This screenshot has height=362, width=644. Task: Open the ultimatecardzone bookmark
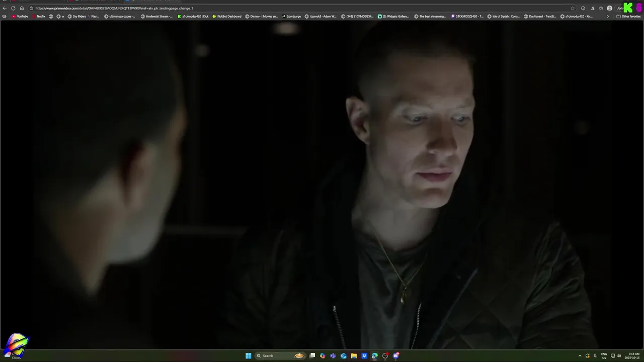120,17
